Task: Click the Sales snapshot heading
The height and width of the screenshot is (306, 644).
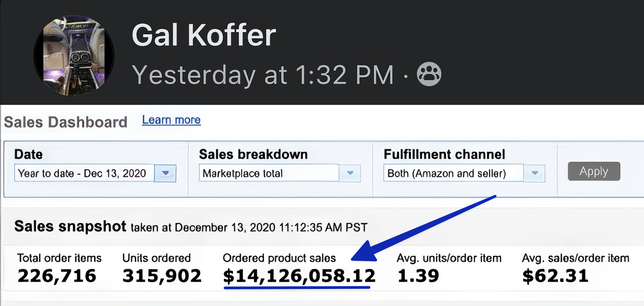Action: tap(70, 227)
